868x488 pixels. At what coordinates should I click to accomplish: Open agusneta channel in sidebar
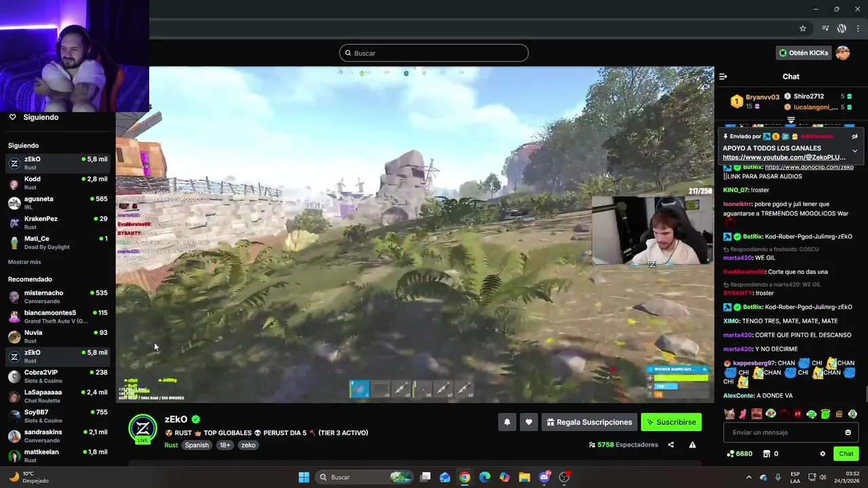pyautogui.click(x=58, y=203)
